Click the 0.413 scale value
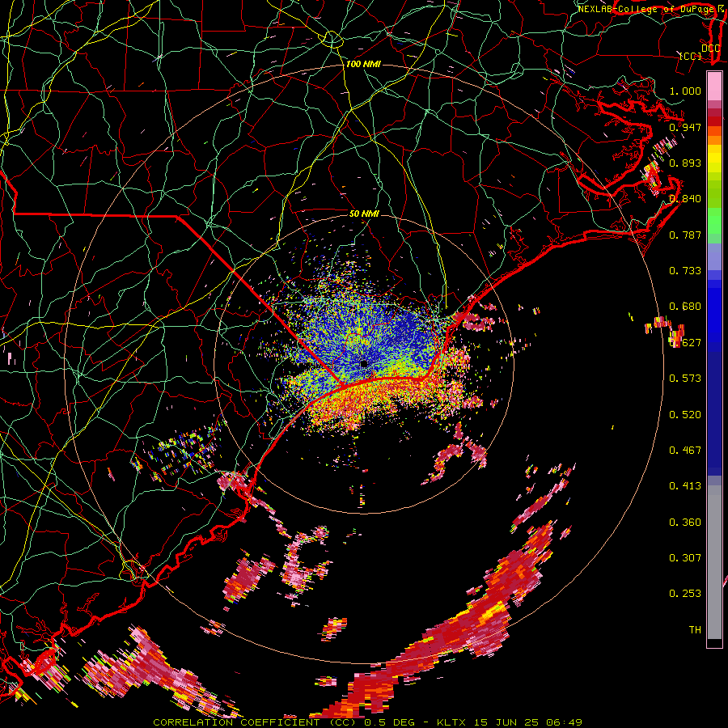The image size is (728, 728). (685, 486)
